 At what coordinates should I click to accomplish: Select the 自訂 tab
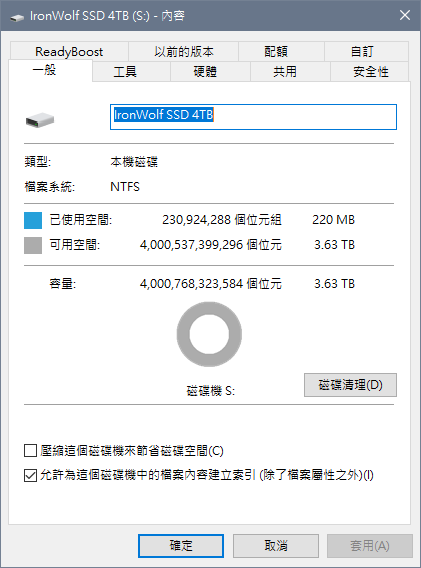coord(366,51)
